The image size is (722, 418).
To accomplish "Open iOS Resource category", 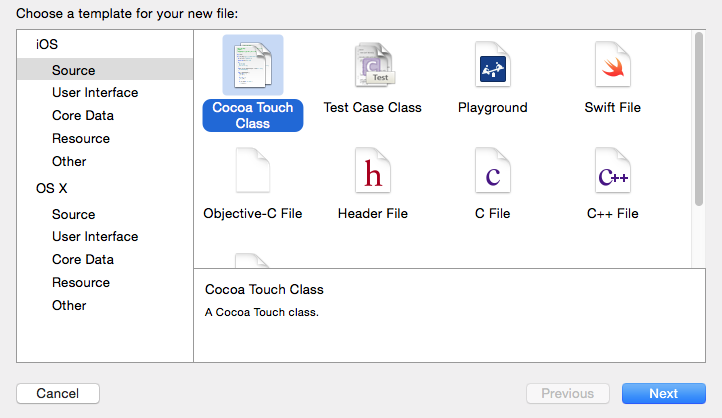I will 80,139.
